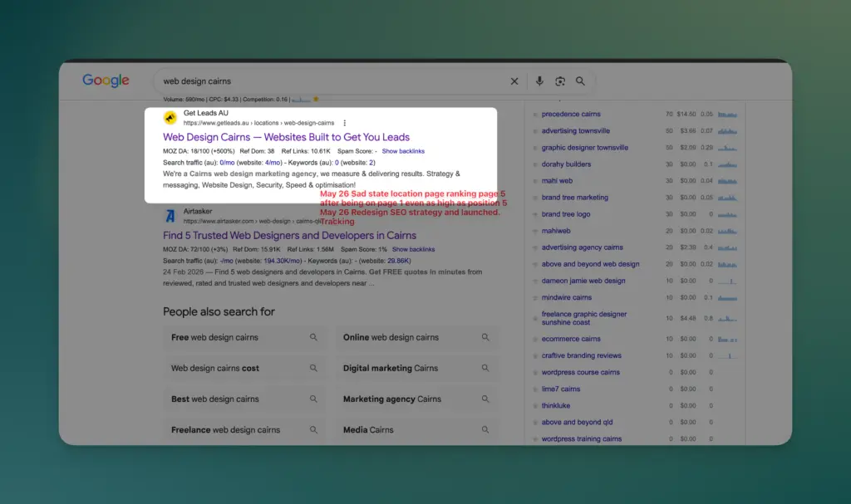Open dameon jamie web design keyword
851x504 pixels.
583,281
